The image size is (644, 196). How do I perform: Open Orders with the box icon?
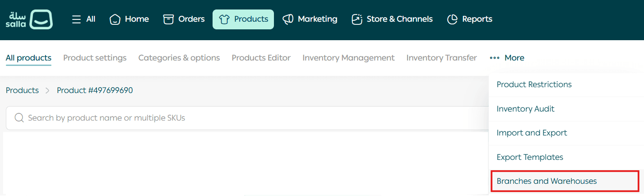(168, 19)
